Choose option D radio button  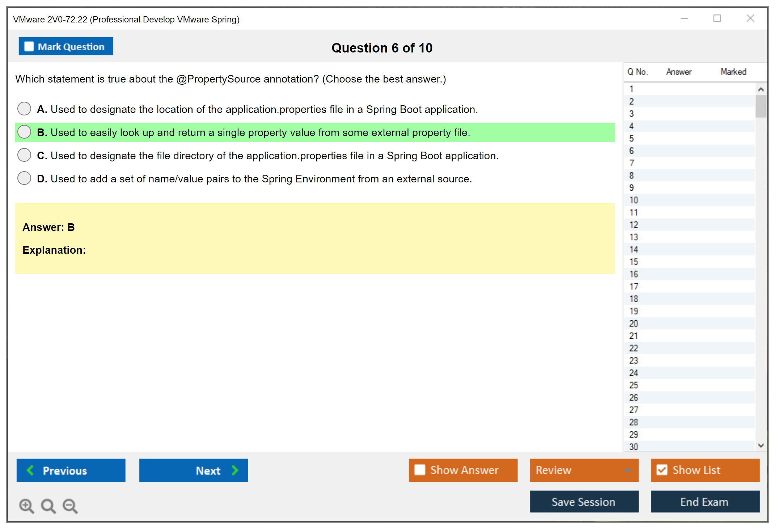[x=24, y=178]
